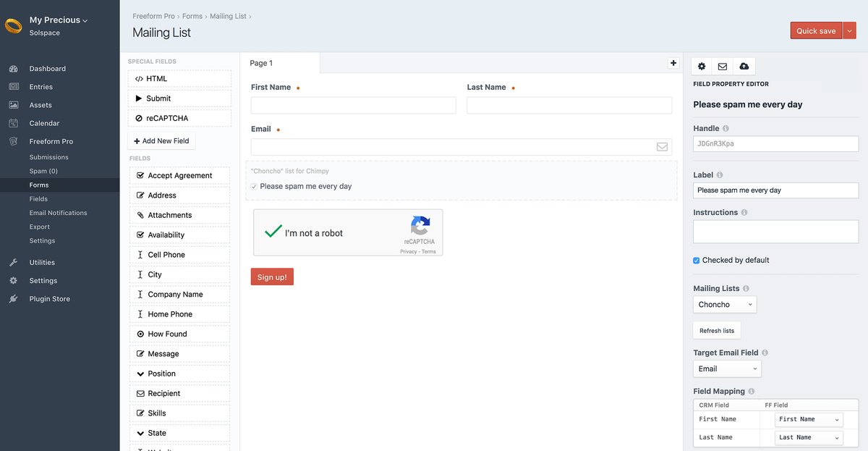Click the Freeform Pro breadcrumb link

(x=153, y=16)
